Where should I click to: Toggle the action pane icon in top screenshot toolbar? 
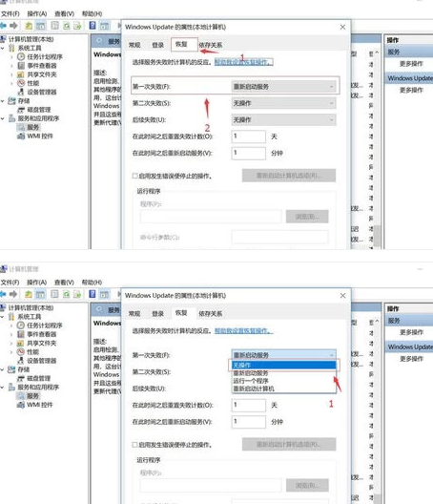(104, 26)
